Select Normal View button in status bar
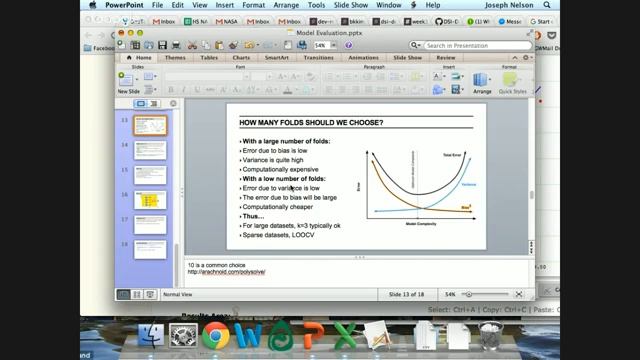This screenshot has height=360, width=640. point(123,294)
